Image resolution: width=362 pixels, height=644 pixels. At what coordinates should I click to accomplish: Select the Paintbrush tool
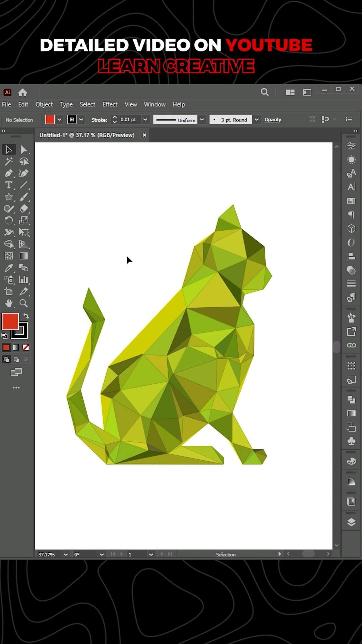(24, 197)
